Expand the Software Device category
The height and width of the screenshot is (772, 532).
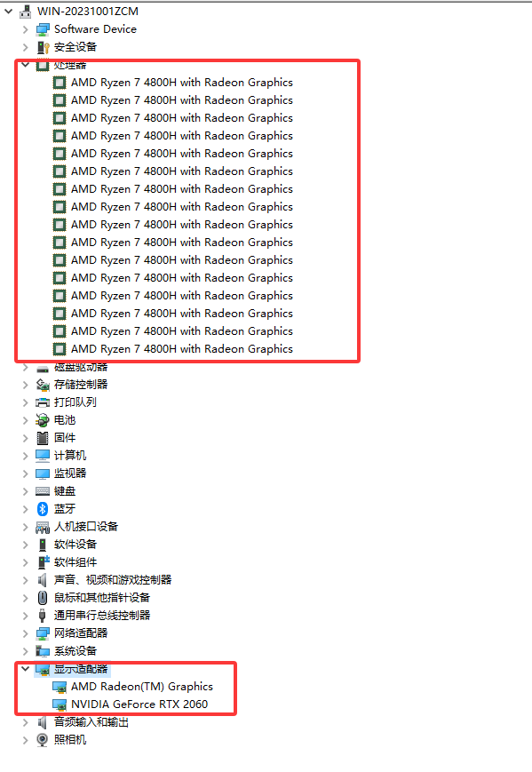(x=26, y=29)
